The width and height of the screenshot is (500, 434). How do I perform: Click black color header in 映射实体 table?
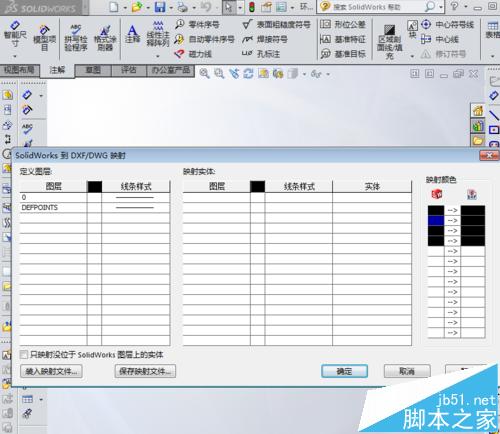[258, 186]
